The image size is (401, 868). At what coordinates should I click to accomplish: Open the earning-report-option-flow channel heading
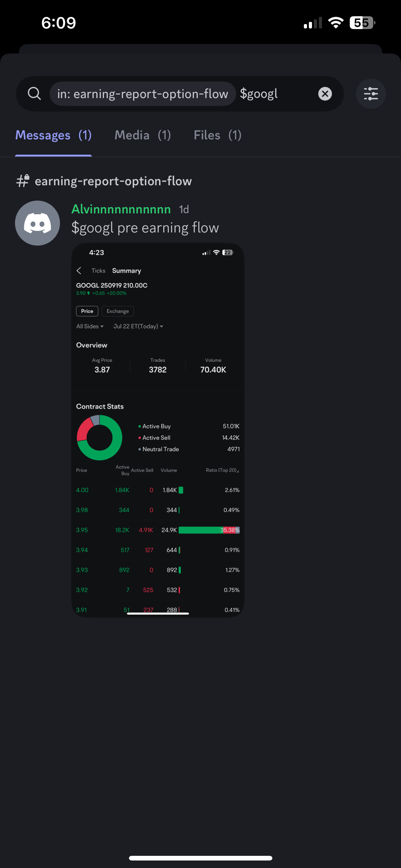point(113,181)
